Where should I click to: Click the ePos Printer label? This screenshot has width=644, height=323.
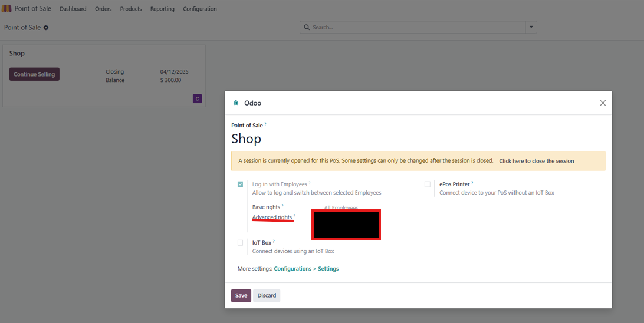pos(454,184)
